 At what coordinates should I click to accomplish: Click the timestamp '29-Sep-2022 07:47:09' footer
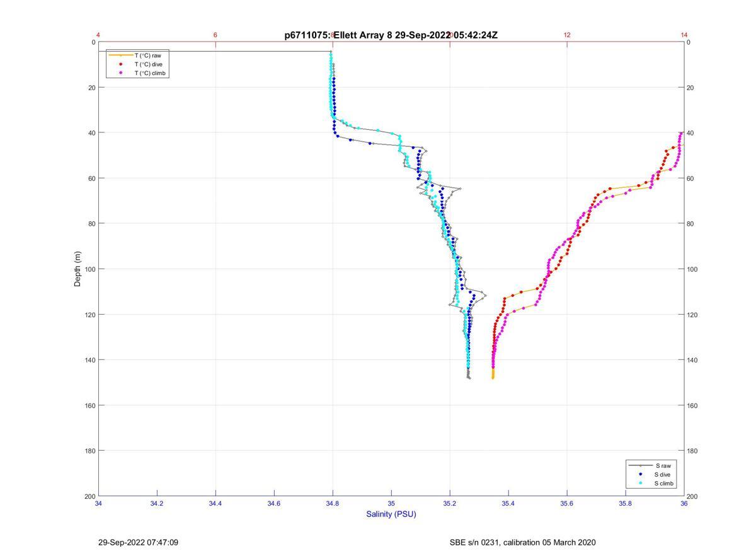pyautogui.click(x=139, y=542)
